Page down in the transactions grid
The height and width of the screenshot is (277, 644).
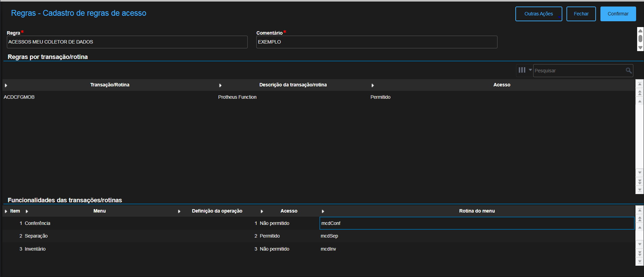pos(640,181)
